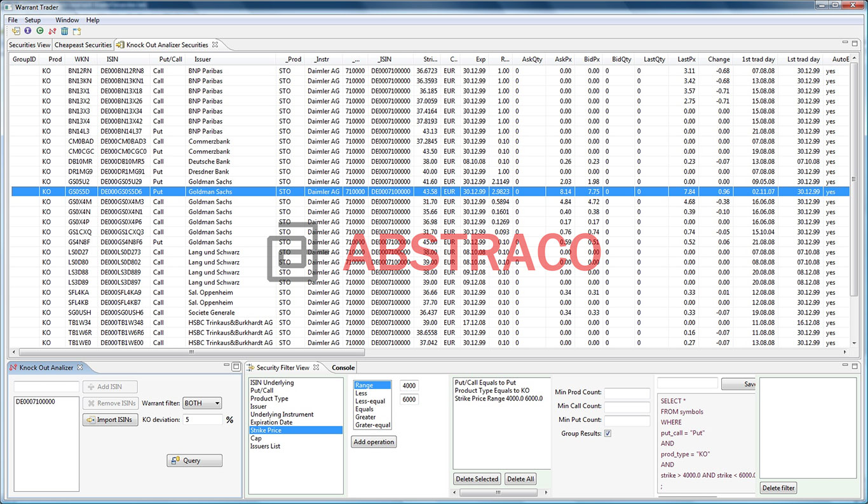Open the Setup menu

pyautogui.click(x=33, y=20)
